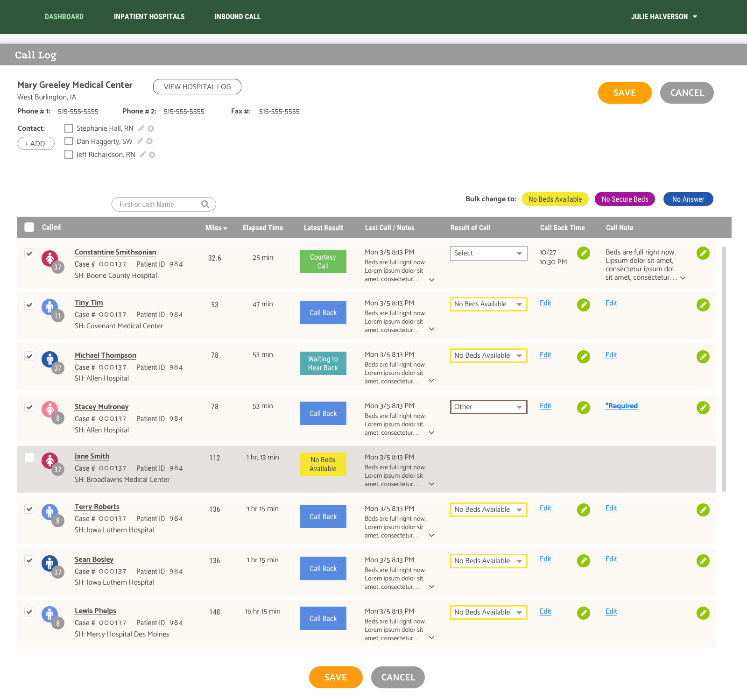Apply yellow No Beds Available bulk change
Image resolution: width=747 pixels, height=700 pixels.
[555, 199]
